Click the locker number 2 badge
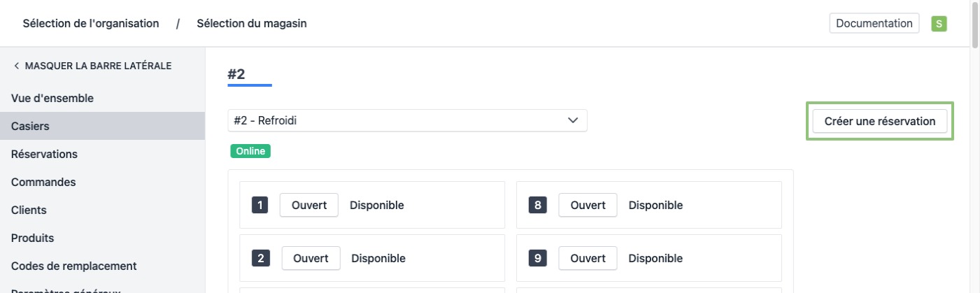The height and width of the screenshot is (293, 980). coord(260,258)
